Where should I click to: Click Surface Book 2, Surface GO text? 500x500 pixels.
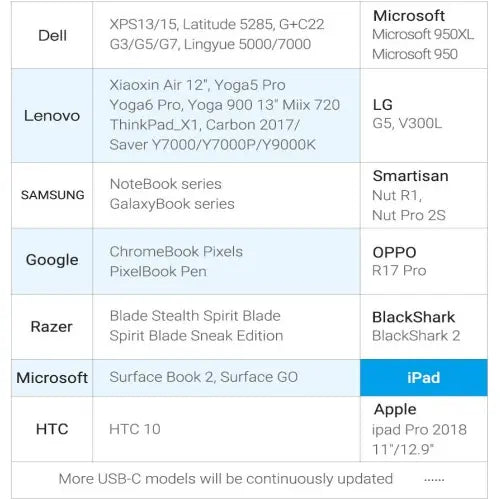[x=204, y=377]
